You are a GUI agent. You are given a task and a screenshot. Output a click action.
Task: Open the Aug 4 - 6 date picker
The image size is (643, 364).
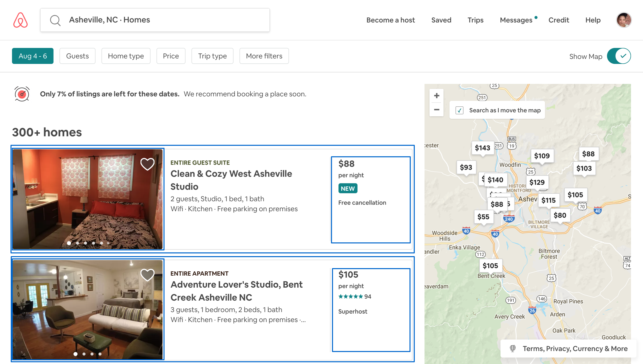click(32, 56)
